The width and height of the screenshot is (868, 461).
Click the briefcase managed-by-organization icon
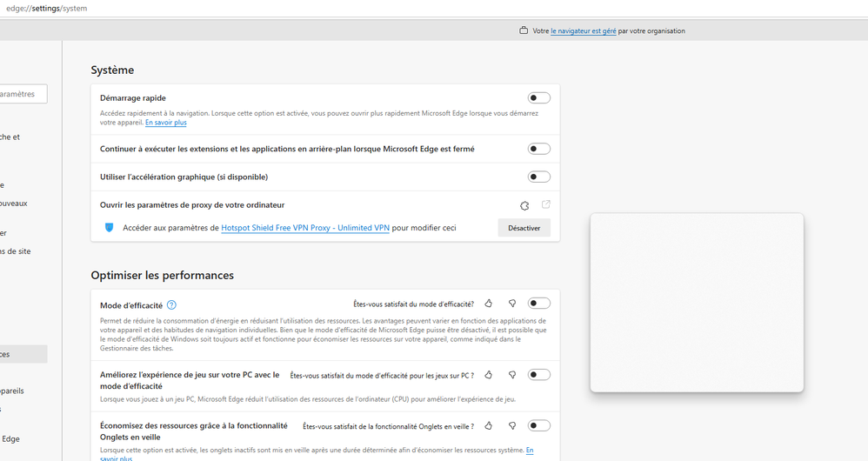click(523, 30)
